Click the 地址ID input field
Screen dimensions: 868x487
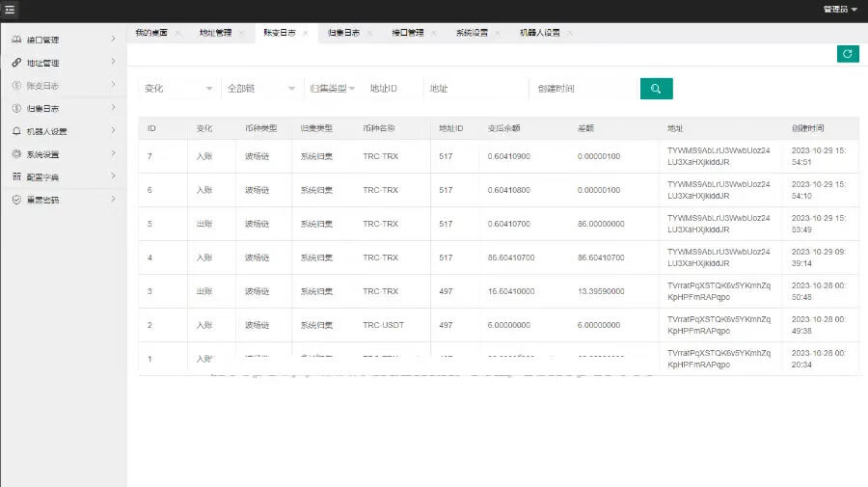point(393,89)
